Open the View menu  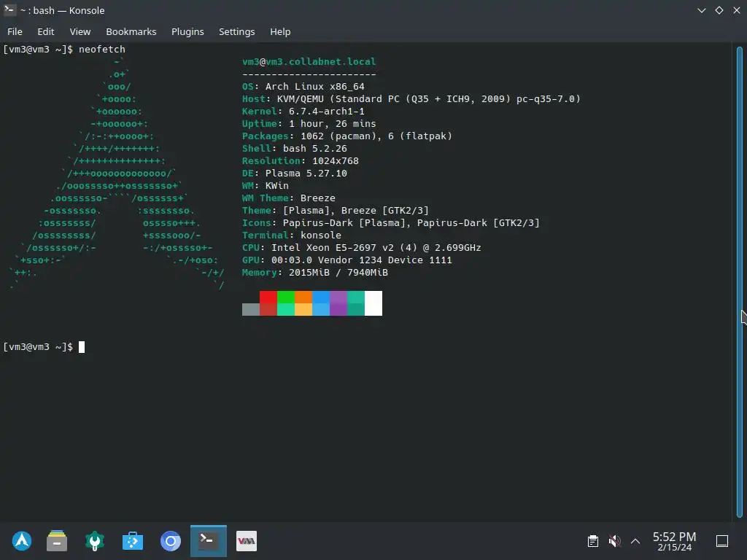point(80,31)
